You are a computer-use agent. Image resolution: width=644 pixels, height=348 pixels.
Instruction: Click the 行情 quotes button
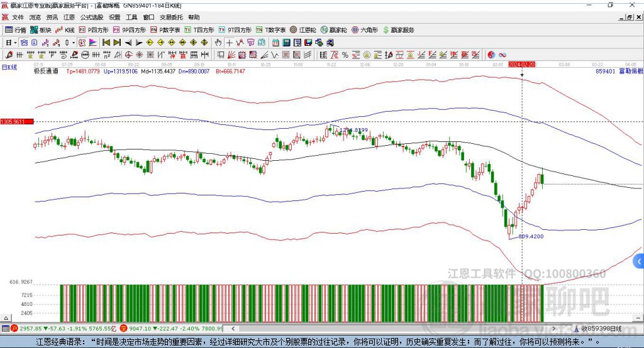(16, 30)
